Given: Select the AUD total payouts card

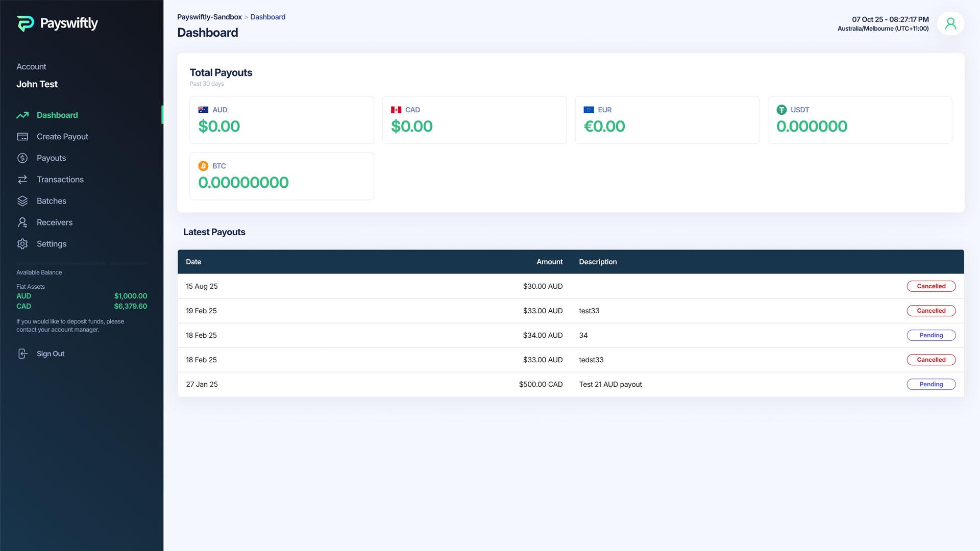Looking at the screenshot, I should point(282,119).
